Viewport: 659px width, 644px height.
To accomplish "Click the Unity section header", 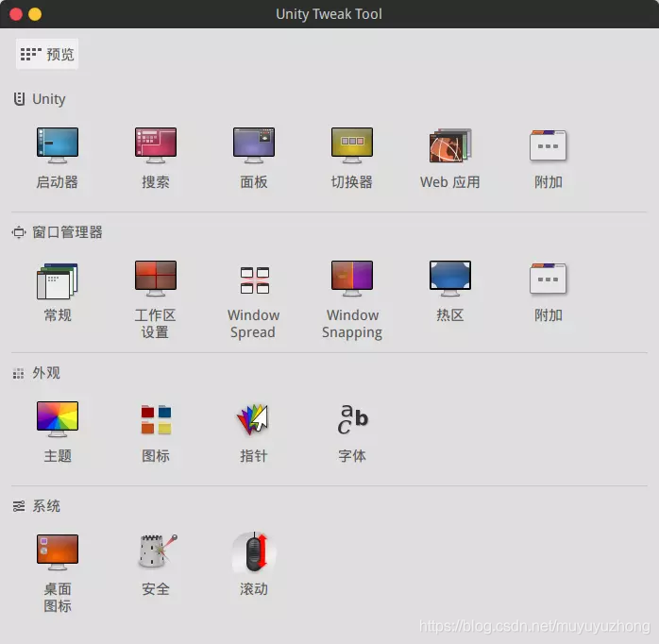I will (40, 99).
